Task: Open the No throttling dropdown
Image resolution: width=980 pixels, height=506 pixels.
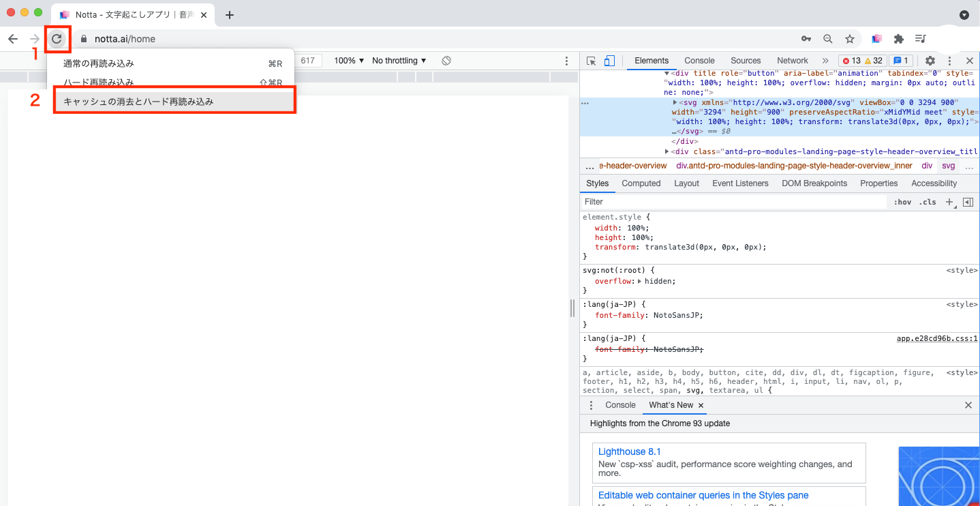Action: pos(399,61)
